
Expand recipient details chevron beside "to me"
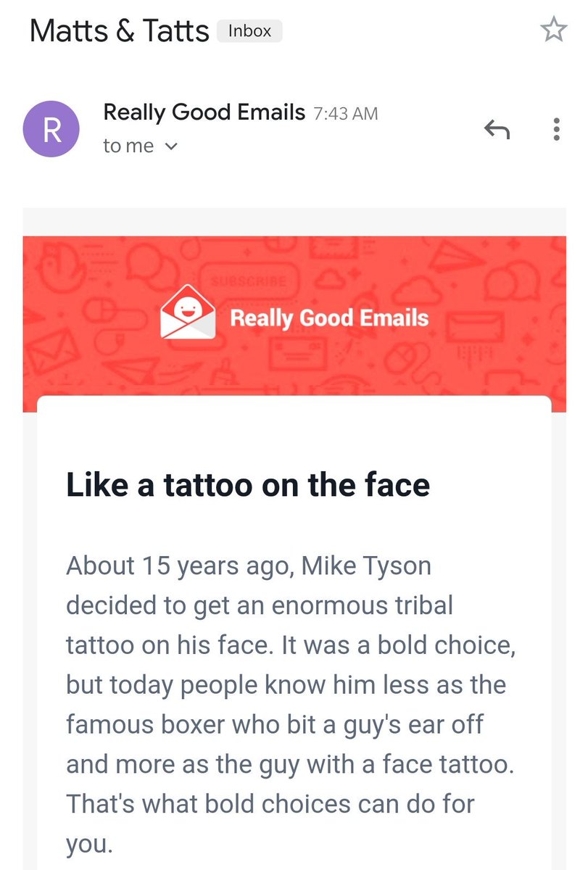click(x=171, y=146)
